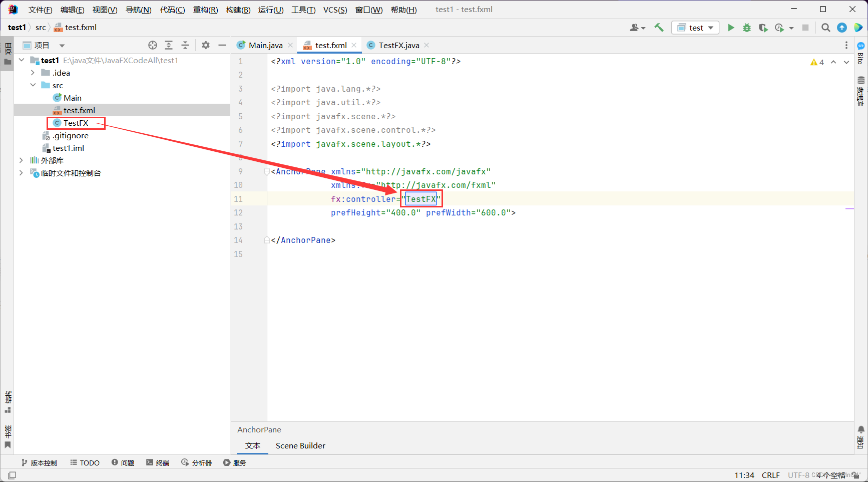Open Structure tool window
Screen dimensions: 868x482
[8, 402]
